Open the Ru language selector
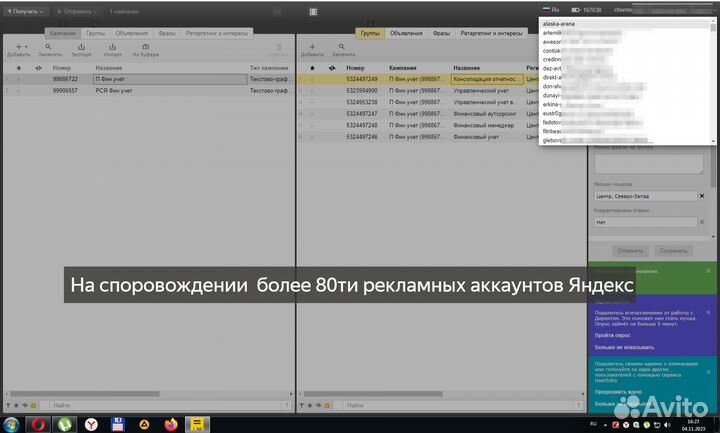 tap(551, 10)
